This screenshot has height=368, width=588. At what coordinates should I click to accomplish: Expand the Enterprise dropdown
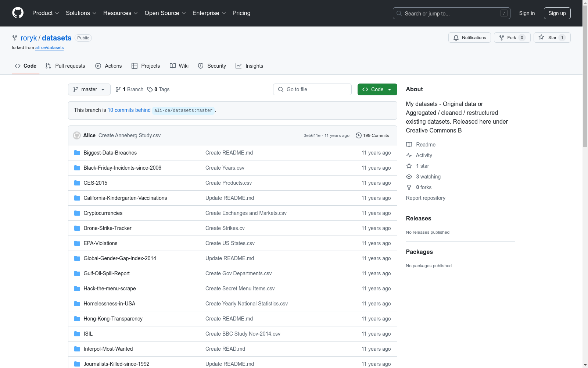(x=209, y=13)
